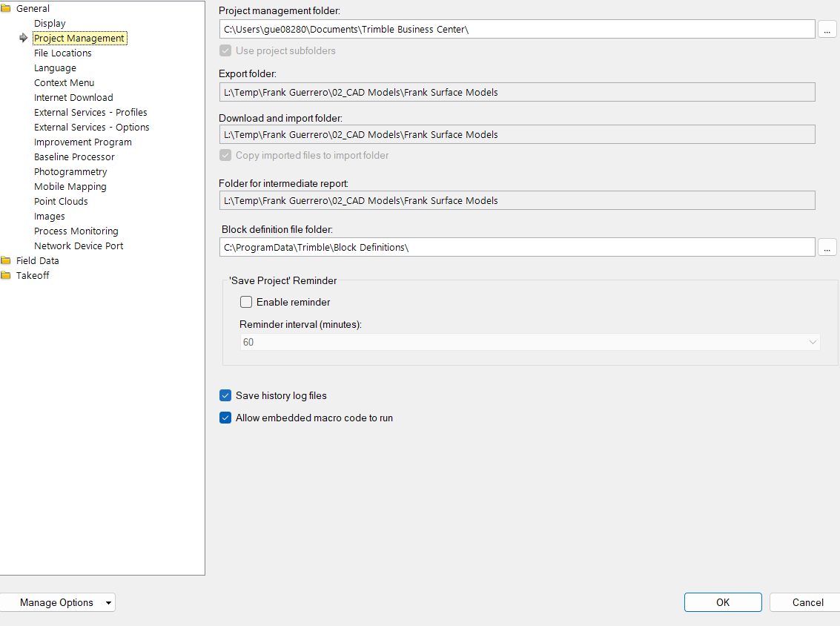Click arrow marker beside Project Management
The width and height of the screenshot is (840, 626).
tap(24, 39)
